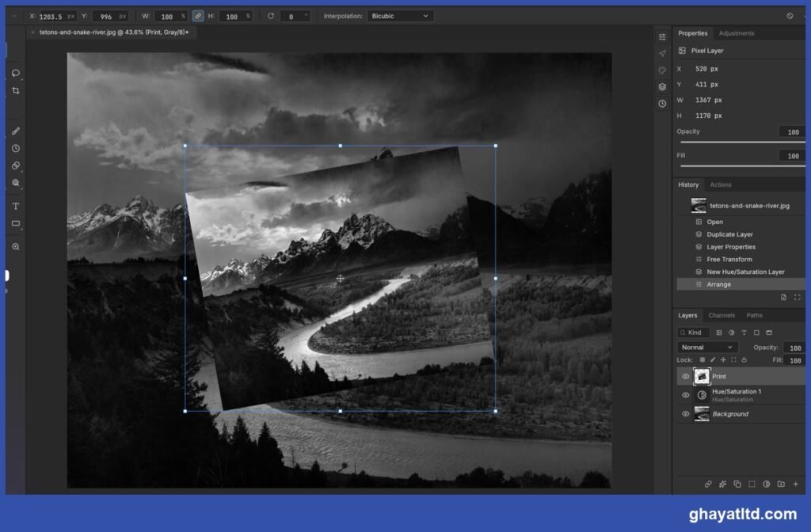Select the Zoom tool
811x532 pixels.
[16, 247]
